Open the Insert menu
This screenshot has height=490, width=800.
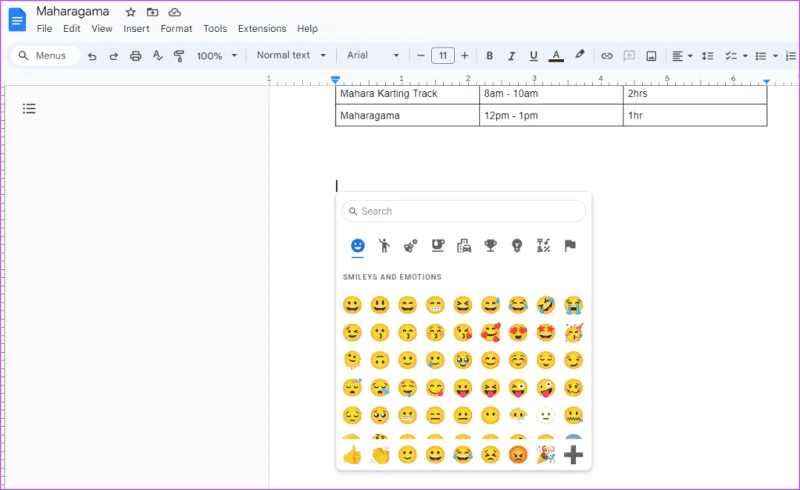click(136, 29)
